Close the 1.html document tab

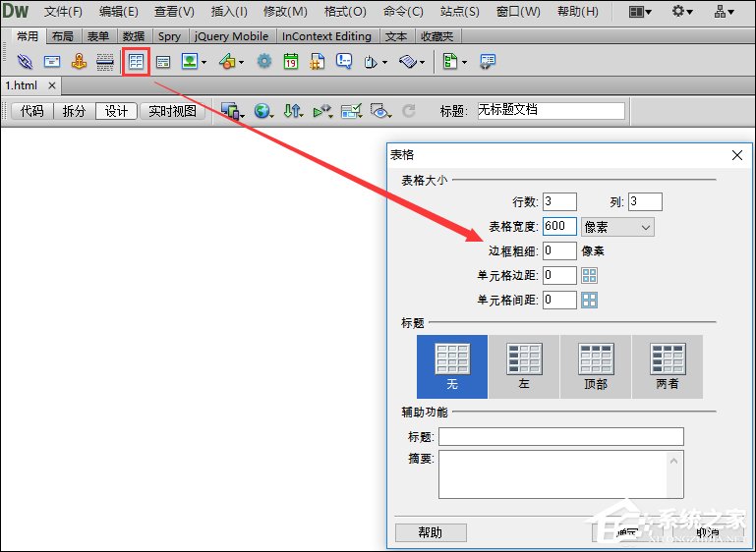pyautogui.click(x=52, y=85)
